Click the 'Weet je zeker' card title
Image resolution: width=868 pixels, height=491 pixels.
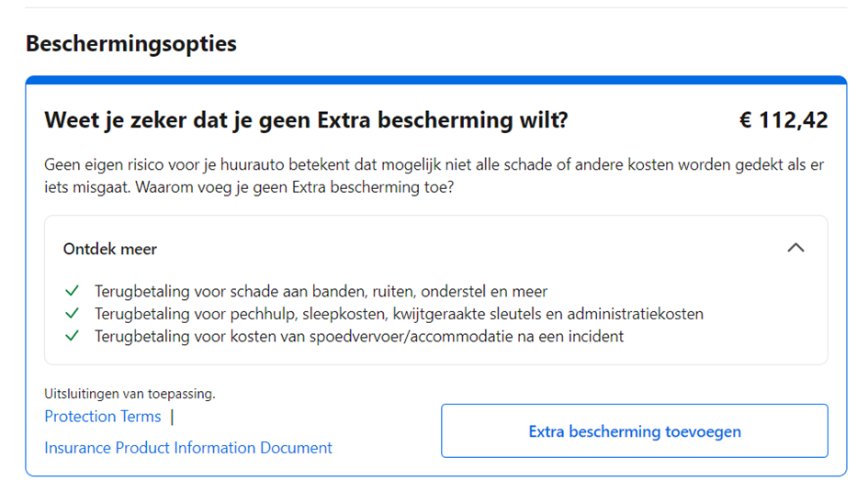click(x=306, y=120)
